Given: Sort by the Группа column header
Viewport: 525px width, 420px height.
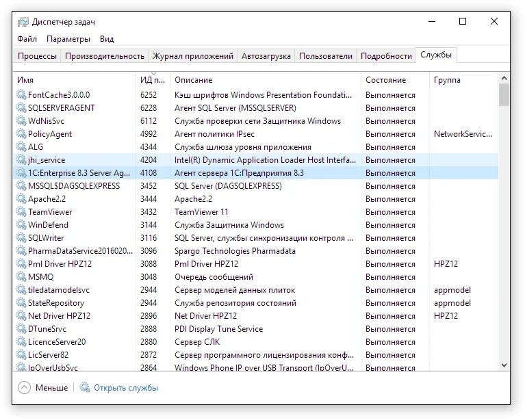Looking at the screenshot, I should pos(463,80).
